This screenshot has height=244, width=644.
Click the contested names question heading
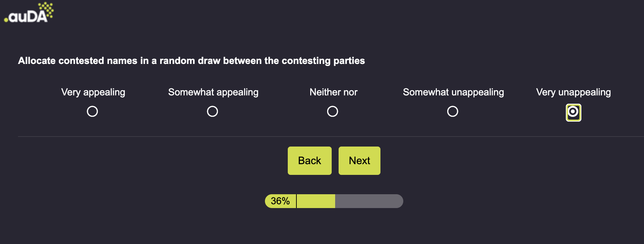pyautogui.click(x=191, y=61)
